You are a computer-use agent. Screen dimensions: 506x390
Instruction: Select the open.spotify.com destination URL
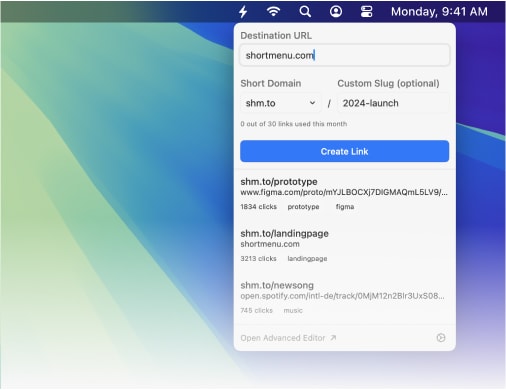[342, 296]
